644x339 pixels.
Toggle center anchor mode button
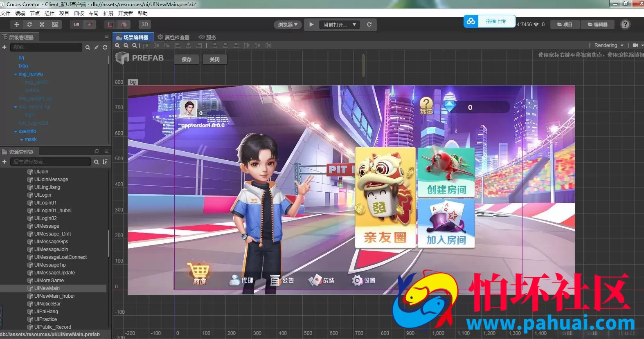[x=90, y=25]
